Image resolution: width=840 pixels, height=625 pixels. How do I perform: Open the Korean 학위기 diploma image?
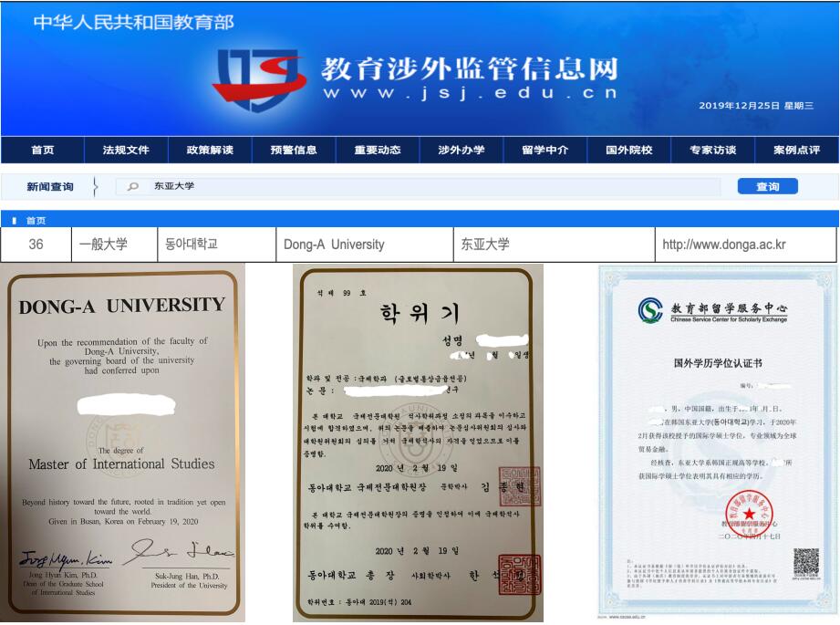pyautogui.click(x=418, y=443)
